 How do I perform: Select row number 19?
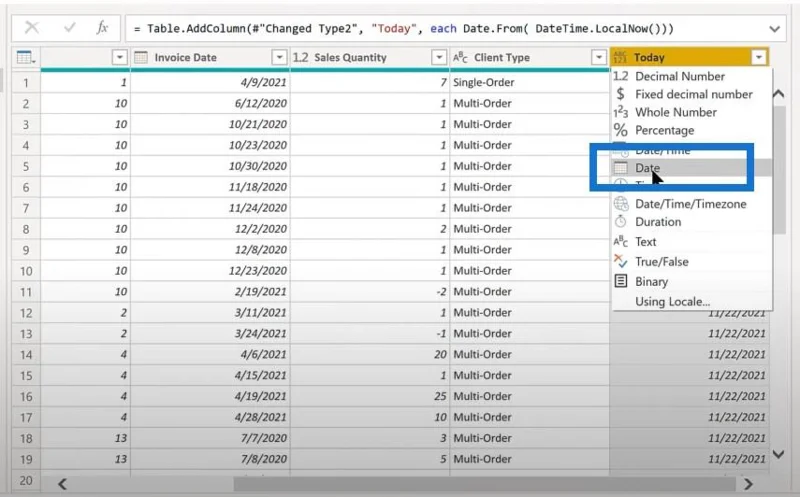pyautogui.click(x=26, y=459)
